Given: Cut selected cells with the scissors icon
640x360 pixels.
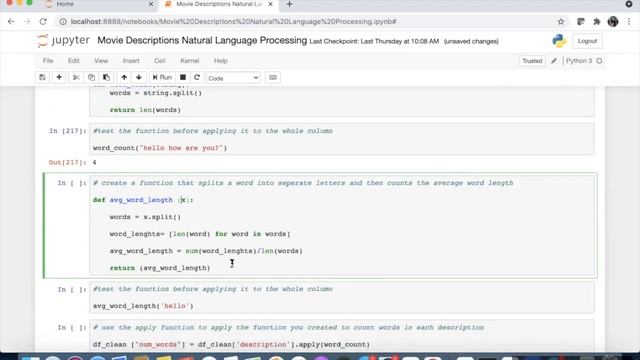Looking at the screenshot, I should pyautogui.click(x=76, y=78).
